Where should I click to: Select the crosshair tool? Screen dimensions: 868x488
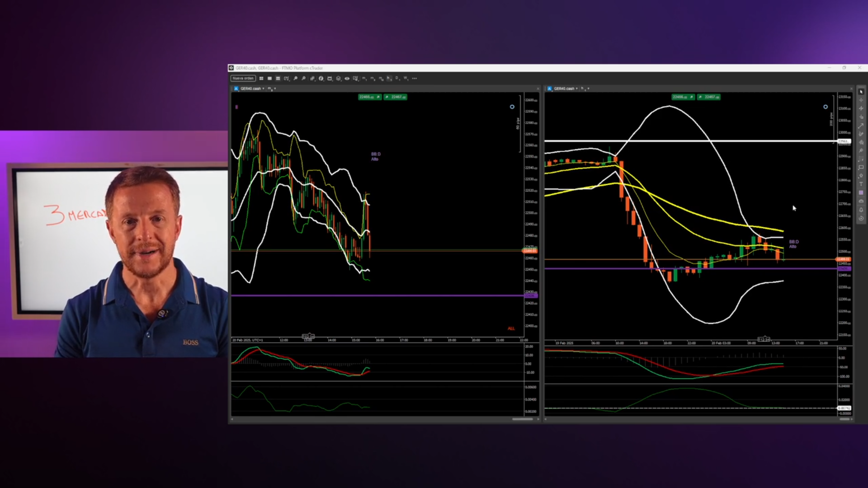[x=861, y=100]
